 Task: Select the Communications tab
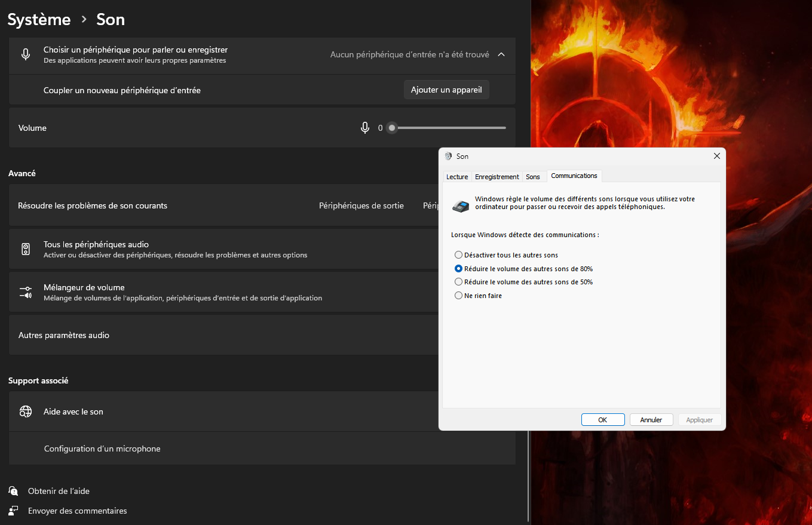coord(574,176)
